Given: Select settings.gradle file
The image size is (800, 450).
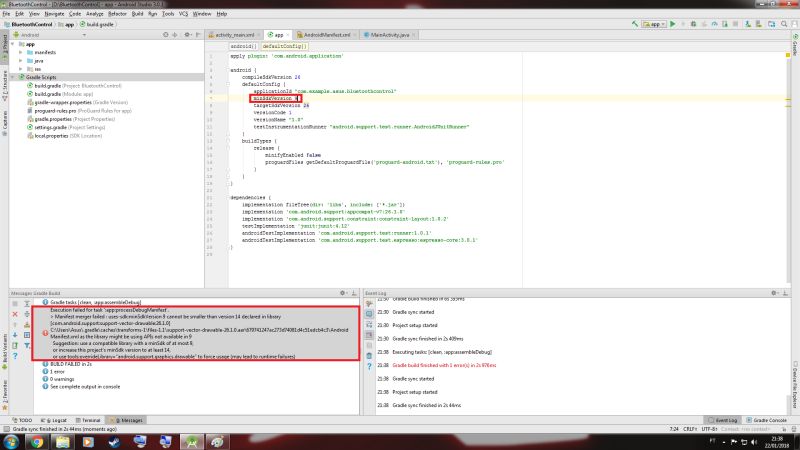Looking at the screenshot, I should [66, 128].
